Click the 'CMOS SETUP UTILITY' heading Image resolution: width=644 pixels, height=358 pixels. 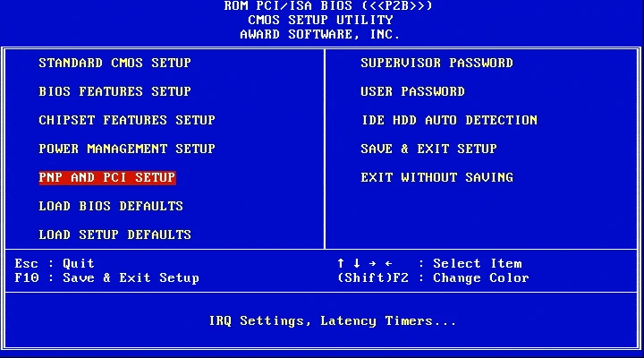point(320,20)
